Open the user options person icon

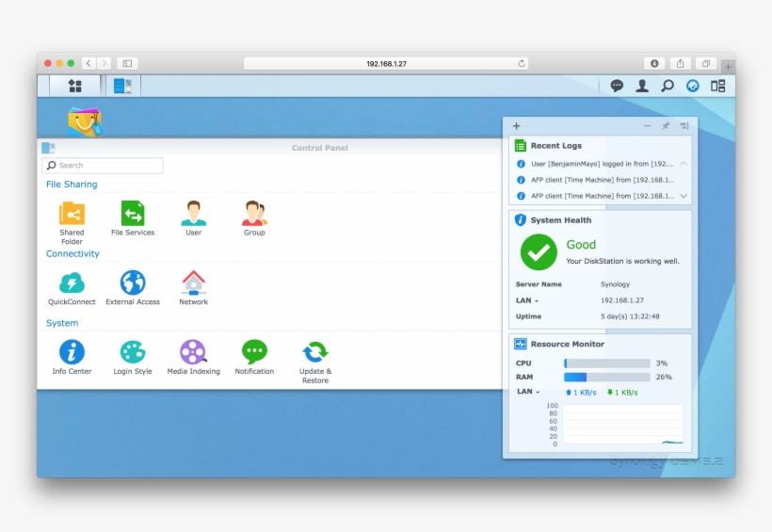642,87
